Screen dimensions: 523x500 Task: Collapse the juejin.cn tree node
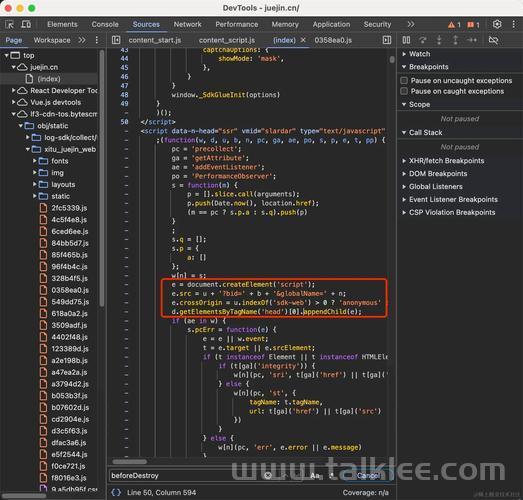[14, 67]
